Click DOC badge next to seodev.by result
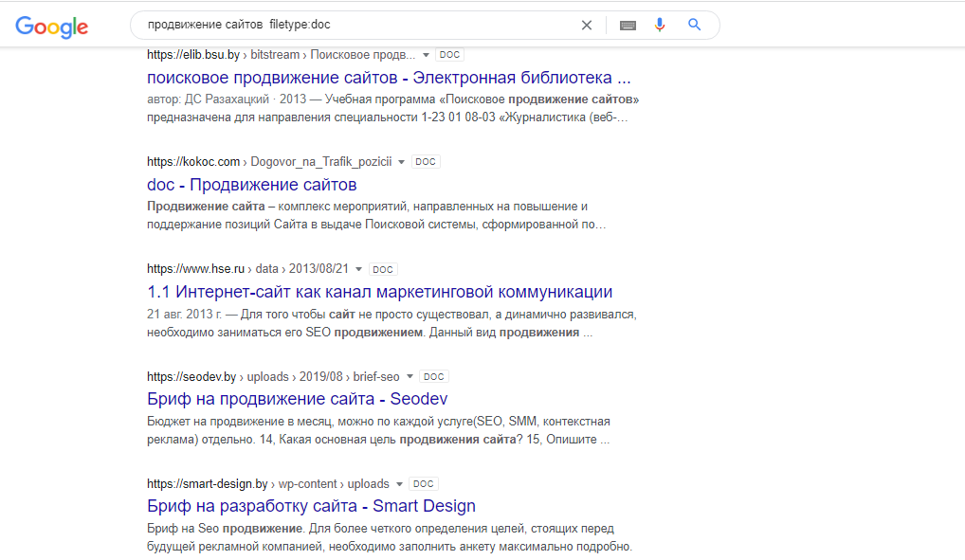This screenshot has height=560, width=965. point(434,376)
